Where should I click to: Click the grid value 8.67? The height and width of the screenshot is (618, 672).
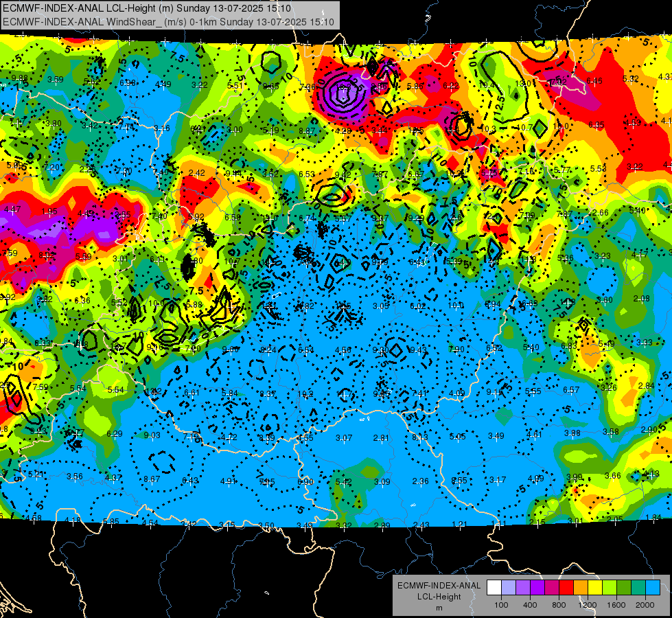[x=152, y=479]
